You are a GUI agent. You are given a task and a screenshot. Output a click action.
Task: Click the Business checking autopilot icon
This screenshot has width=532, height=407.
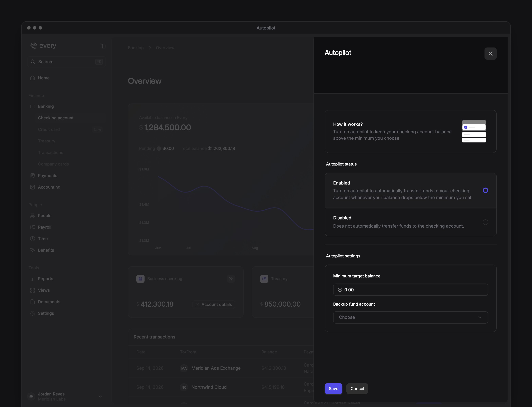coord(231,279)
